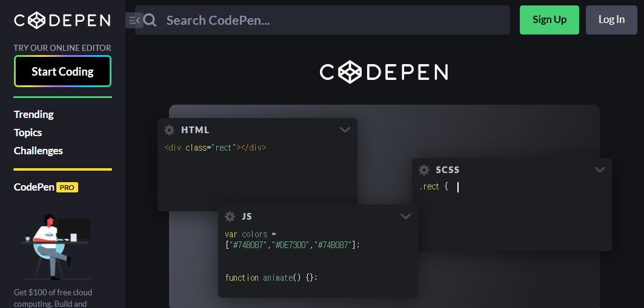
Task: Click the HTML panel title
Action: pyautogui.click(x=195, y=130)
